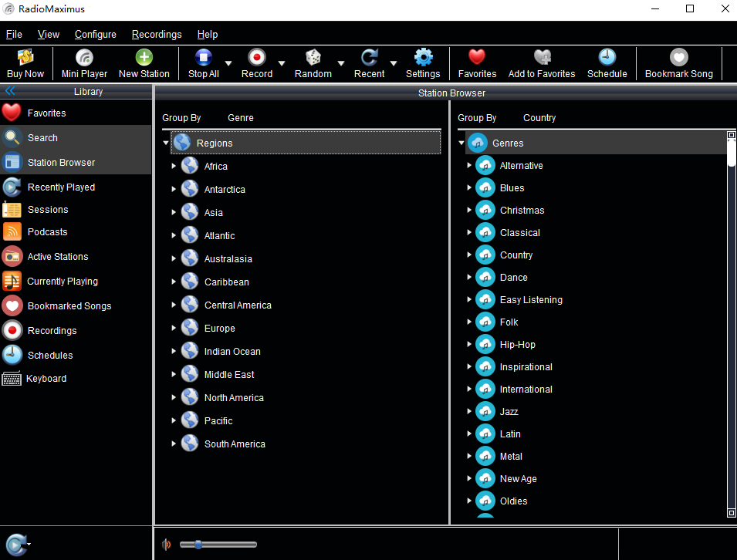737x560 pixels.
Task: Select Recently Played in Library
Action: 61,187
